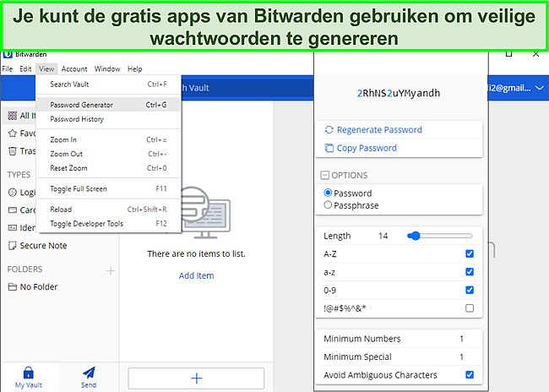Click the Login type globe icon
Viewport: 549px width, 392px height.
(13, 193)
